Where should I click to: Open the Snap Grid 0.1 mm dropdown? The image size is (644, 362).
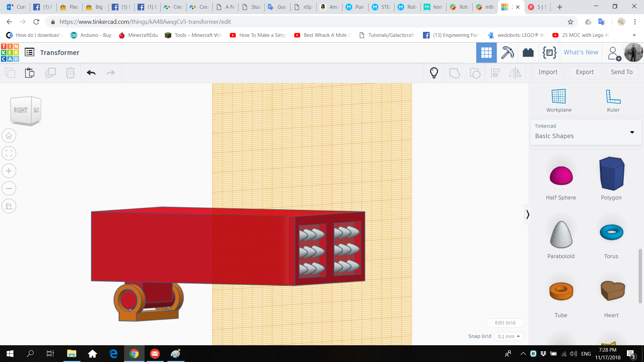click(508, 336)
